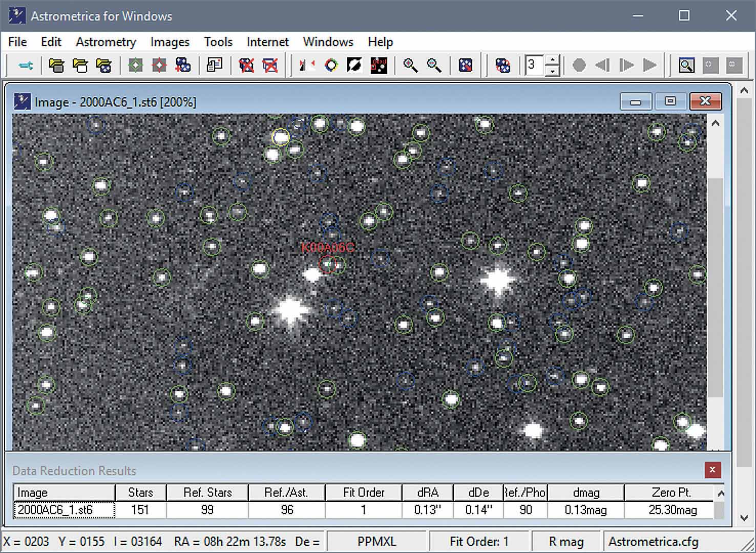
Task: Open Astrometrica program settings with the wrench icon
Action: (x=26, y=65)
